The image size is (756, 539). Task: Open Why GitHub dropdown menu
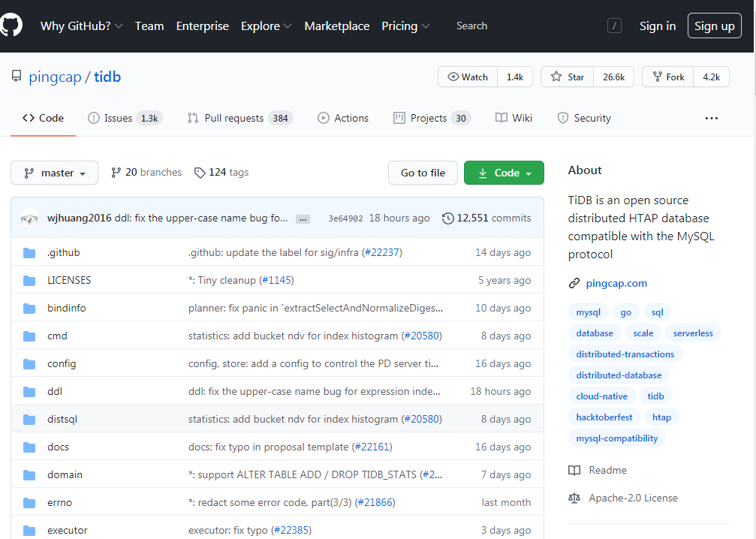(82, 26)
